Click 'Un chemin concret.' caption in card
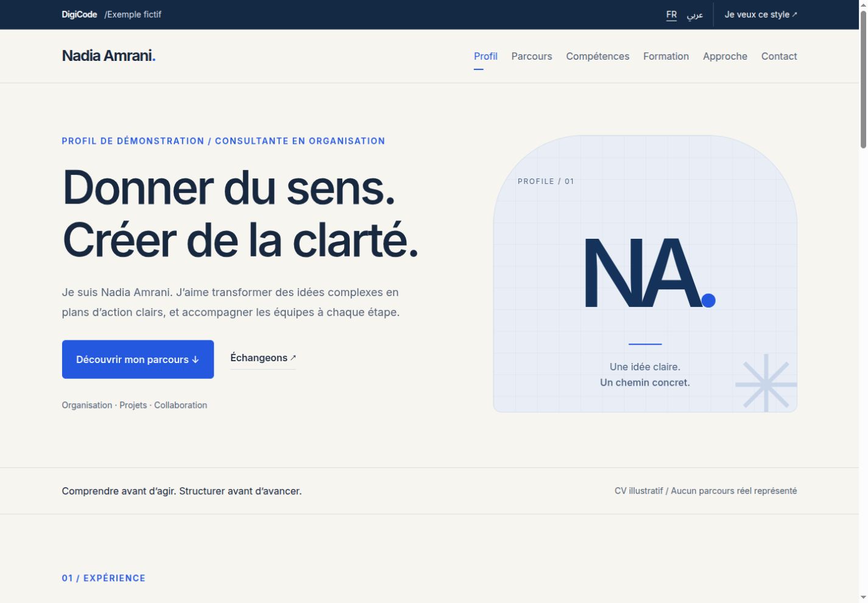 [645, 383]
